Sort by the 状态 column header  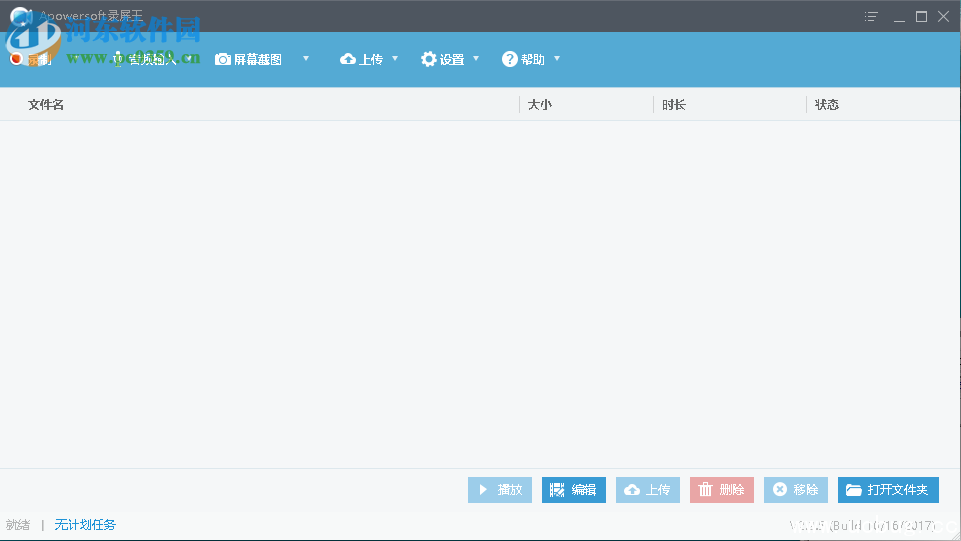tap(826, 105)
